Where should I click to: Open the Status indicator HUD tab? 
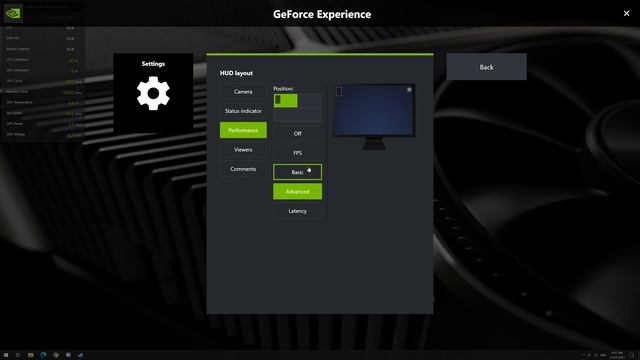click(x=243, y=111)
